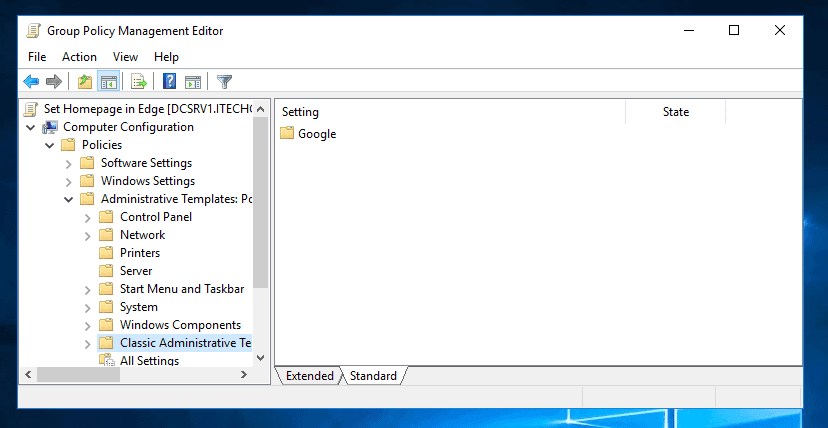The width and height of the screenshot is (828, 428).
Task: Select Network in the tree
Action: click(x=143, y=234)
